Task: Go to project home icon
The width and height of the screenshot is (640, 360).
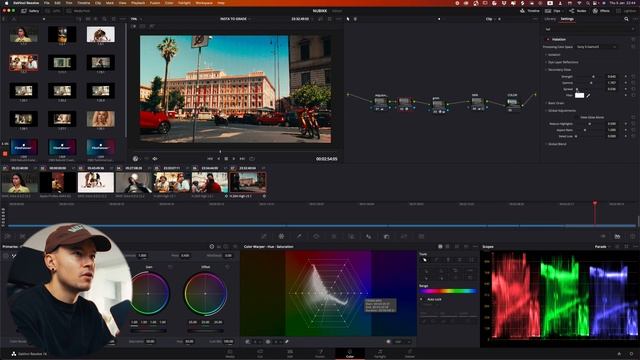Action: point(619,354)
